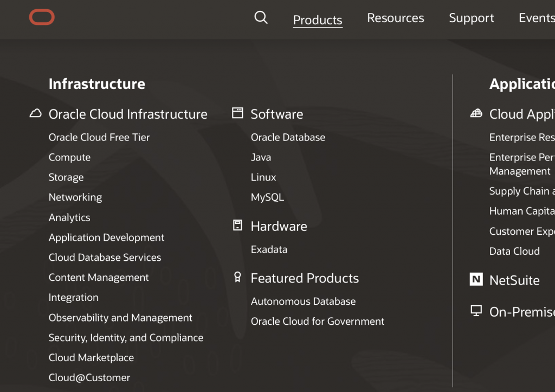Open Security, Identity, and Compliance link

pyautogui.click(x=126, y=338)
